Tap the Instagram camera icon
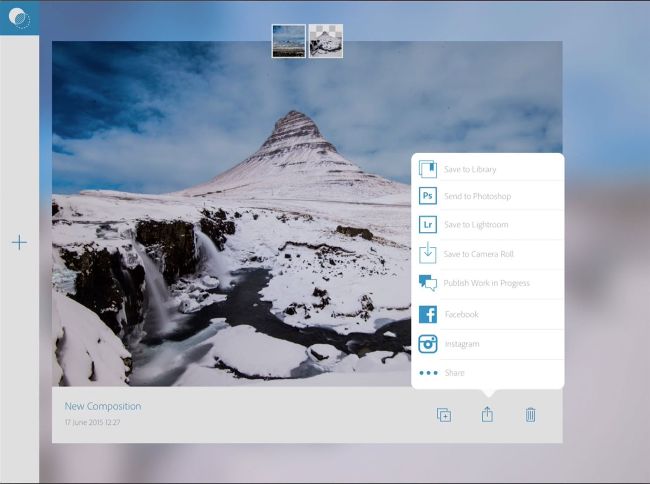 coord(428,344)
